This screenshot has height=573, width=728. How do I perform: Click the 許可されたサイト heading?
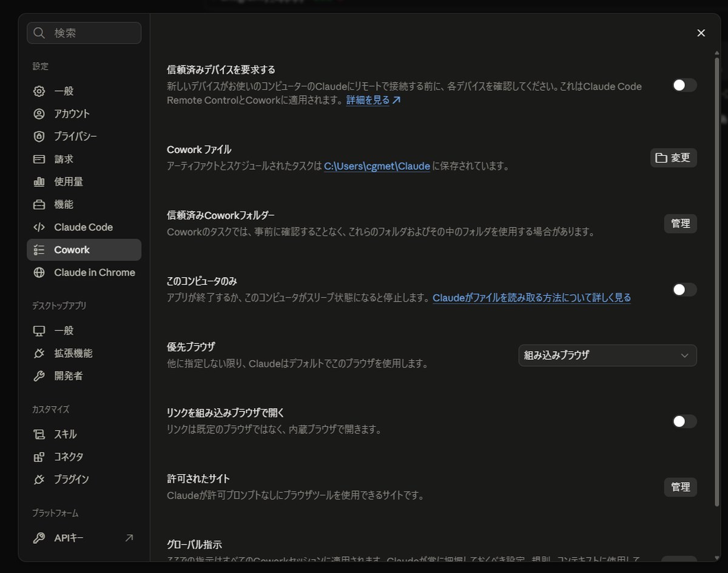pyautogui.click(x=198, y=478)
